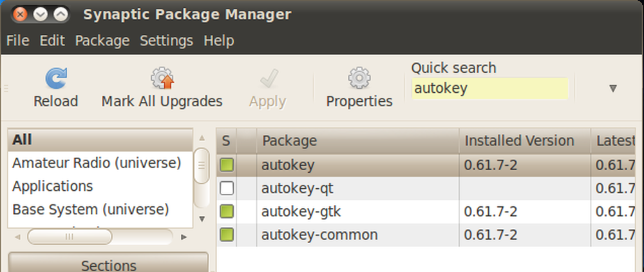644x272 pixels.
Task: Sort by the S status column header
Action: (x=226, y=141)
